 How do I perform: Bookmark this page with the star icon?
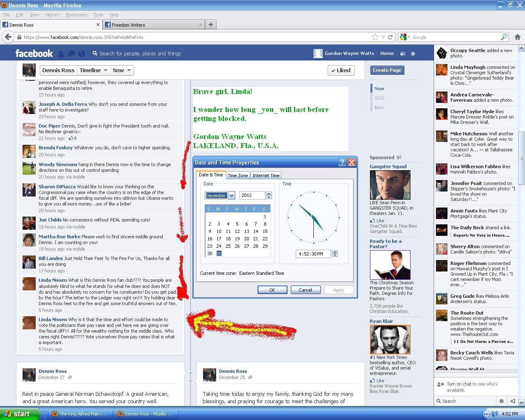pos(375,37)
